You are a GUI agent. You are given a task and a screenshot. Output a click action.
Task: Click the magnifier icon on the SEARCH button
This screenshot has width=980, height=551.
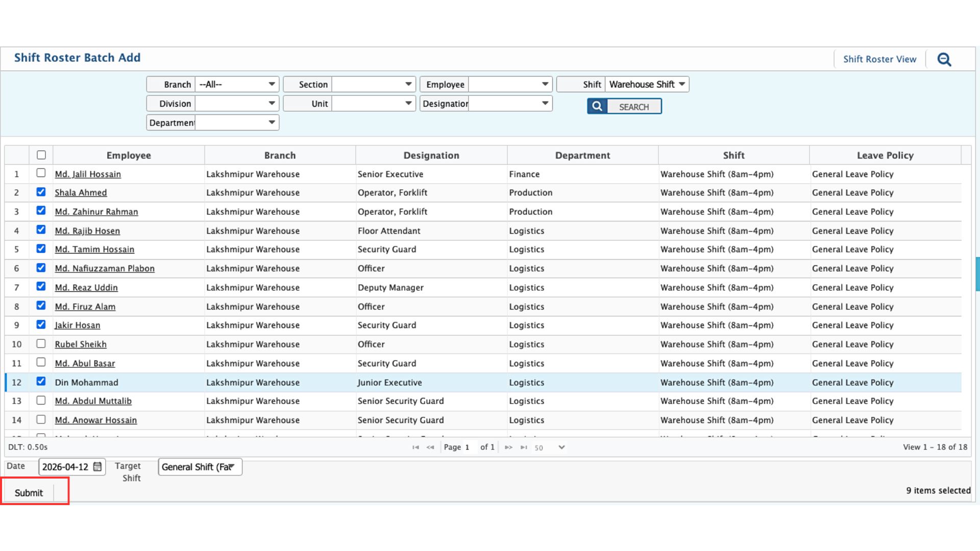pos(597,107)
